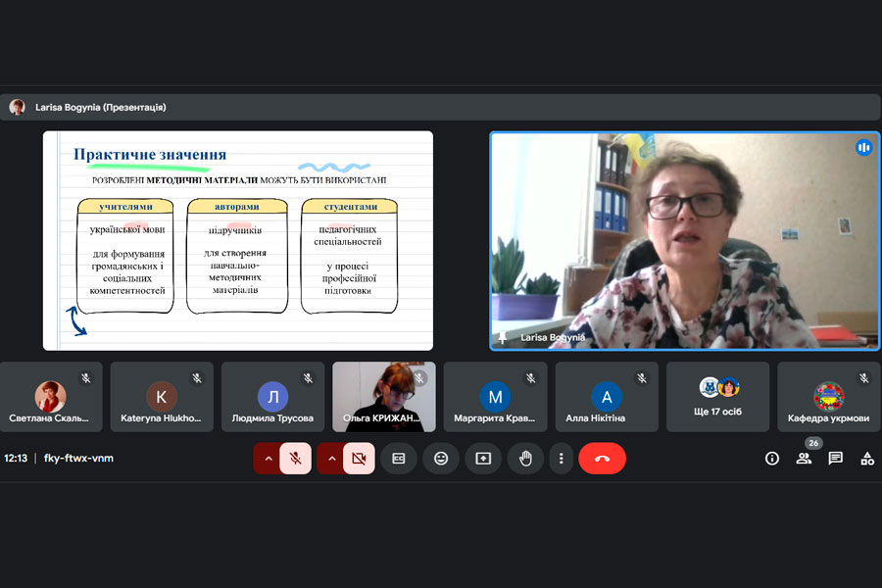Select the Людмила Трусова participant tile
Screen dimensions: 882x588
272,397
